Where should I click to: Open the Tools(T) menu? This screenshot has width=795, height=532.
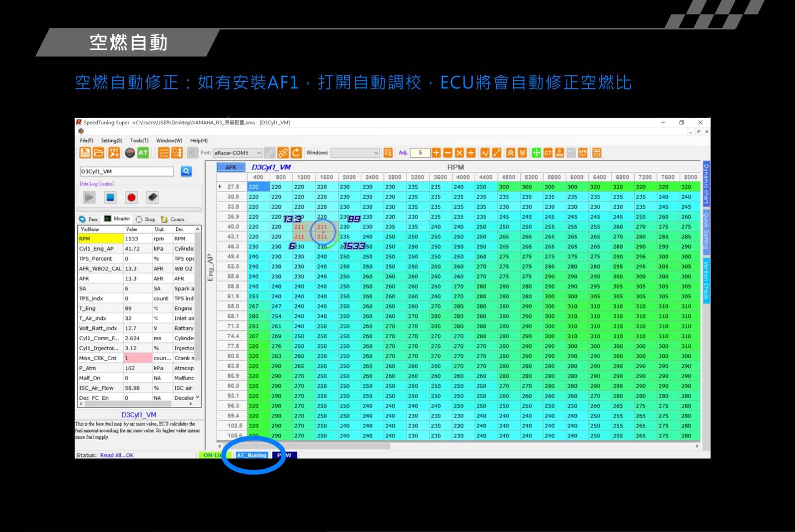(139, 141)
